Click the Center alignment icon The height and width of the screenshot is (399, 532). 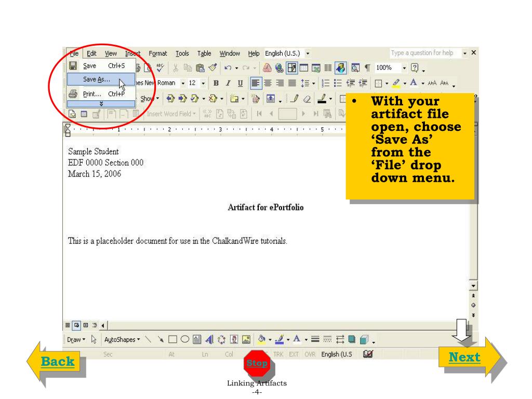[x=268, y=83]
